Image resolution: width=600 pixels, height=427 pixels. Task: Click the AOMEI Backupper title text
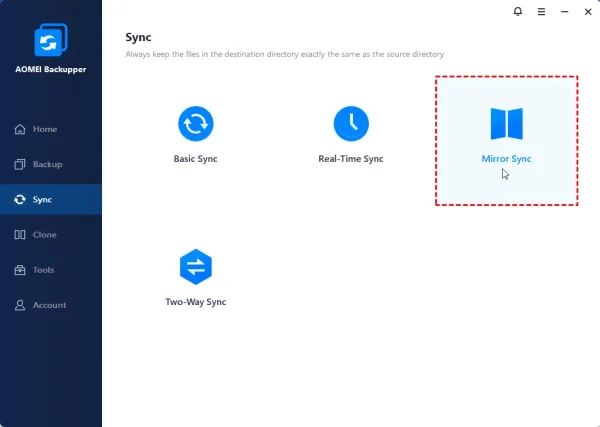pos(51,70)
